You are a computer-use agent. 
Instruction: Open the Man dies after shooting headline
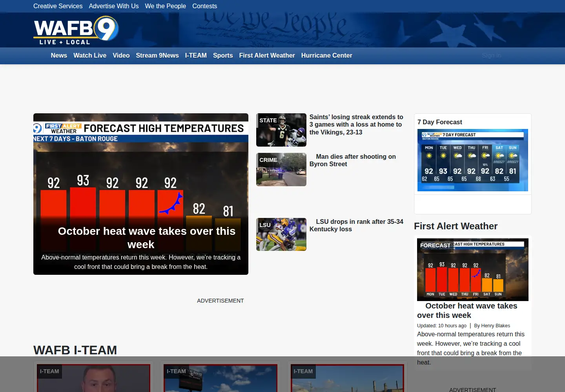point(353,160)
